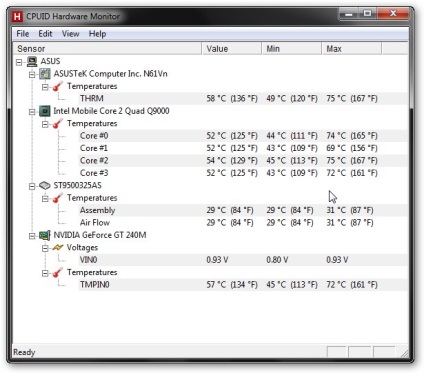Click the Value column header

point(232,49)
